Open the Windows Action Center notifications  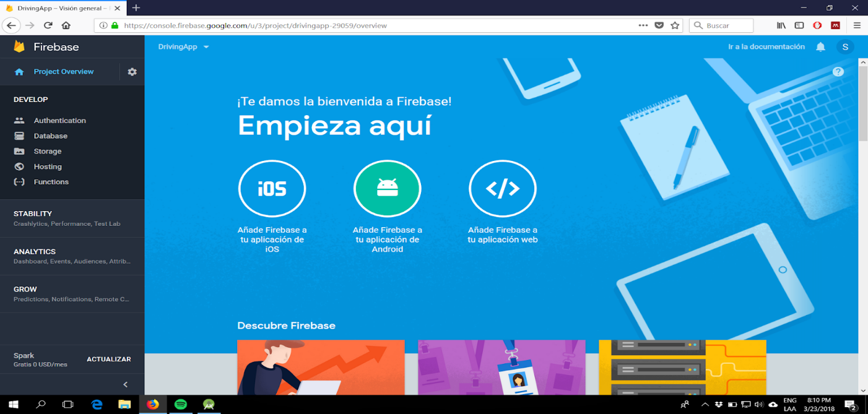pos(850,405)
